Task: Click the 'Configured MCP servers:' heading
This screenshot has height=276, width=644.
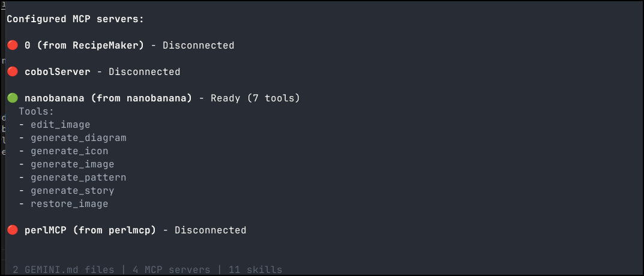Action: 76,19
